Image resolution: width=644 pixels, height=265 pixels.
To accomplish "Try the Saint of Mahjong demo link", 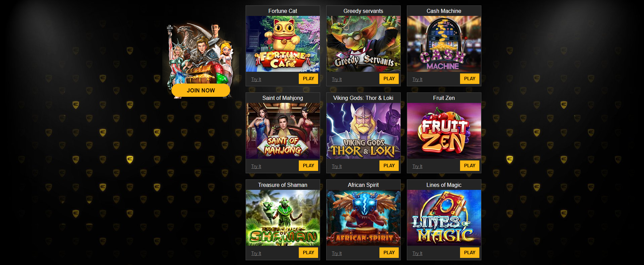I will point(256,166).
